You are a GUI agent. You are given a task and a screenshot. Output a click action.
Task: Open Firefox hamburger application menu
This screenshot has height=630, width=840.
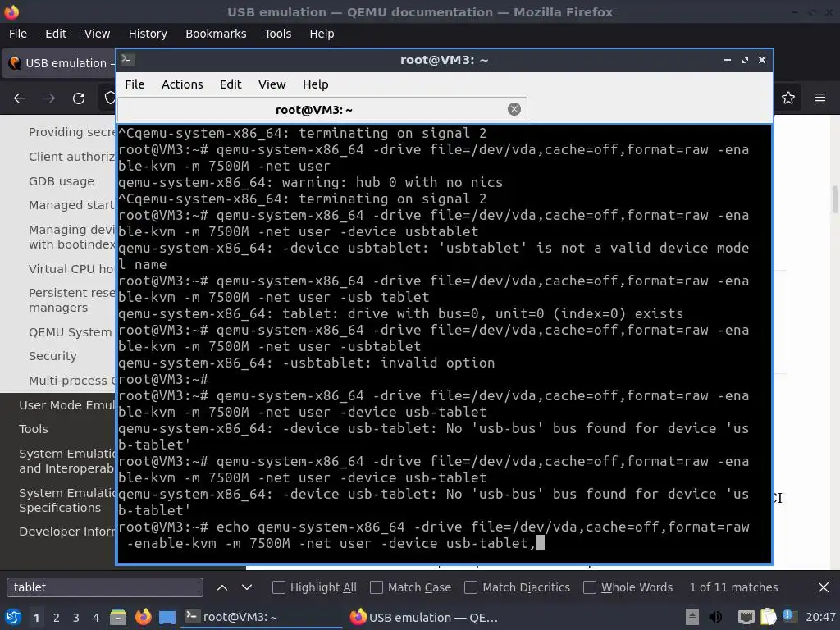820,98
